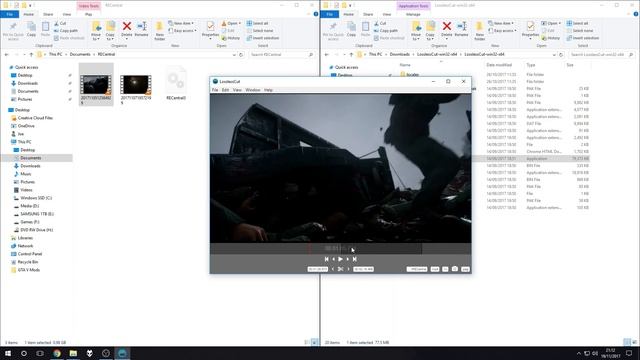Click History in the LosslessCut-win32-x64 window ribbon
Image resolution: width=640 pixels, height=360 pixels.
coord(551,38)
